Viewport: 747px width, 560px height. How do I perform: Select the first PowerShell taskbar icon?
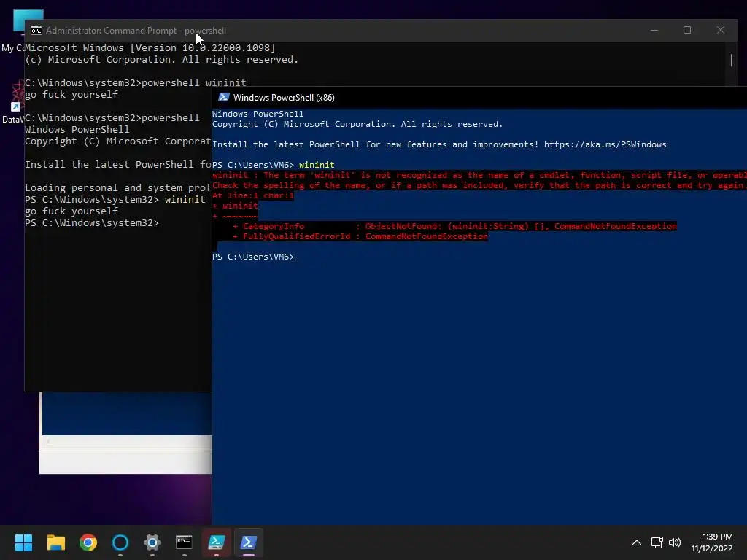pos(216,542)
